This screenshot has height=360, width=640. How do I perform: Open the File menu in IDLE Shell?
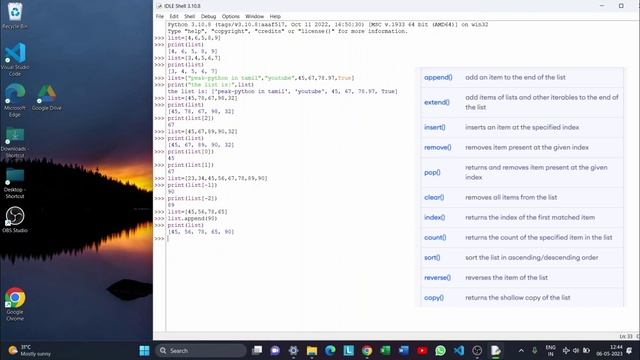160,16
